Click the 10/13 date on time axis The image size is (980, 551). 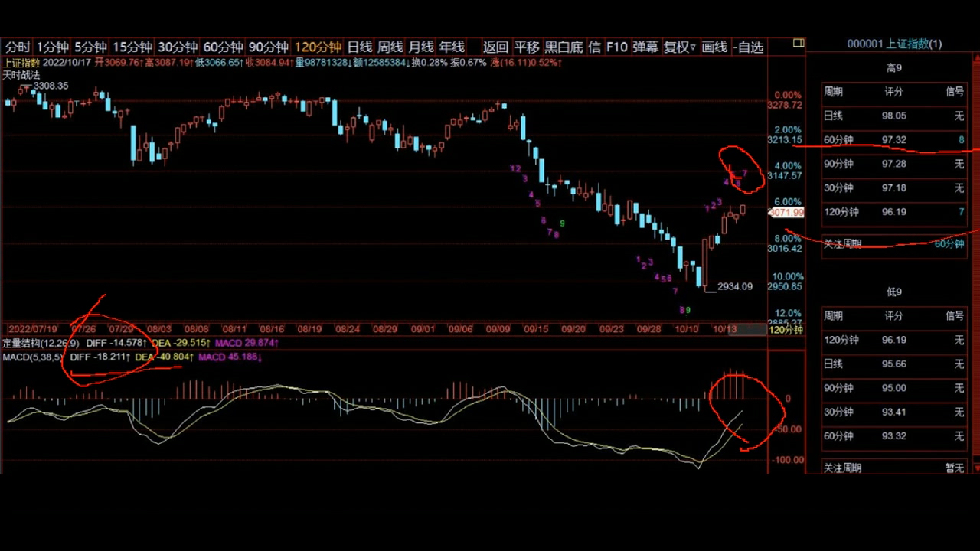724,329
